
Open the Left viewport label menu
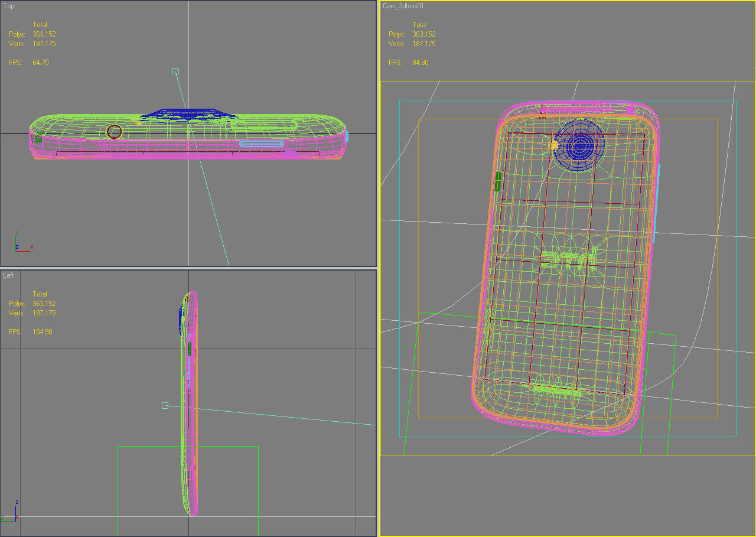8,275
